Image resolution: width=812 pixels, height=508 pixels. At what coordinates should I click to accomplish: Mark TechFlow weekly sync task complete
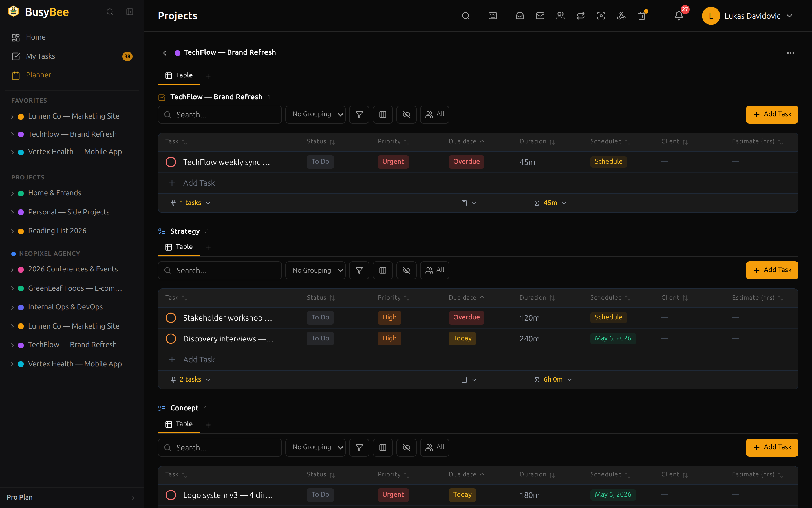tap(171, 162)
